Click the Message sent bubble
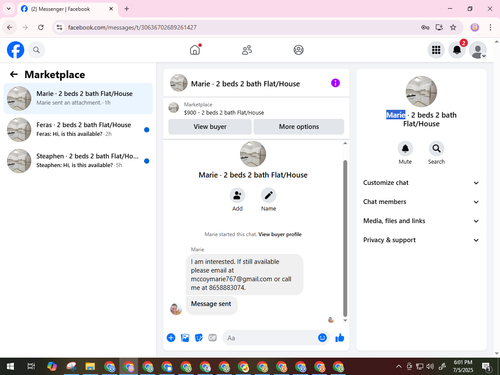The width and height of the screenshot is (500, 375). click(211, 304)
